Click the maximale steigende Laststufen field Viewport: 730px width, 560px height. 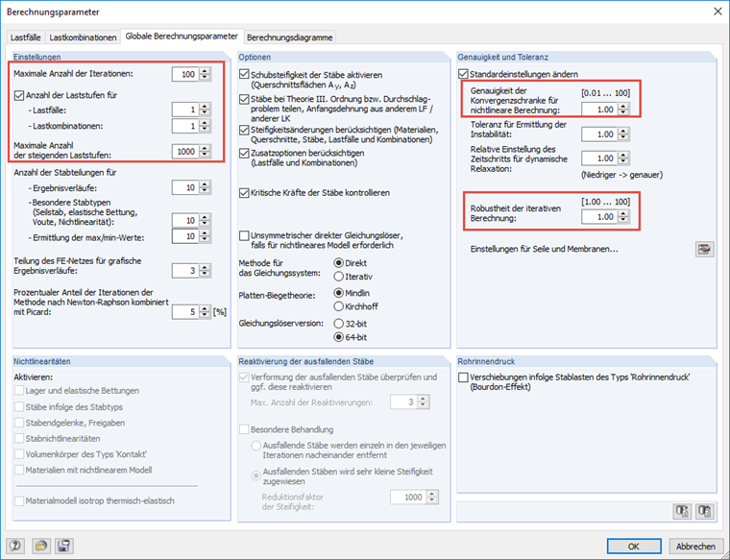pyautogui.click(x=185, y=152)
